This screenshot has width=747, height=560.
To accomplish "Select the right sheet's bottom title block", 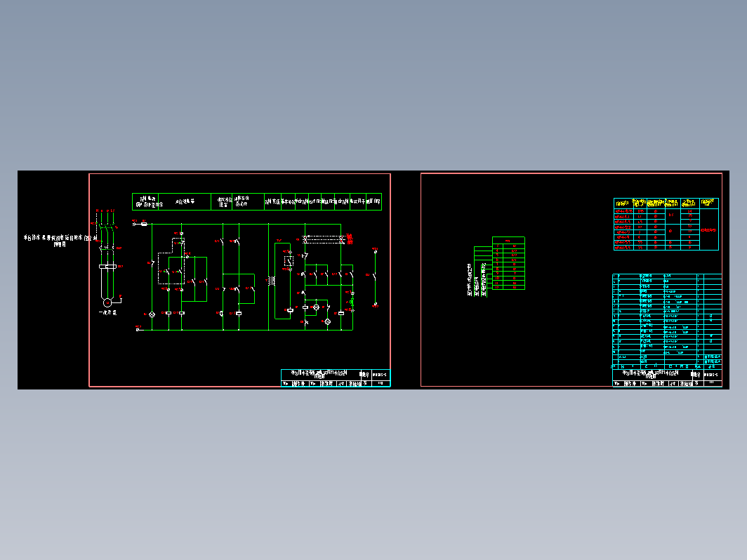I will [667, 378].
